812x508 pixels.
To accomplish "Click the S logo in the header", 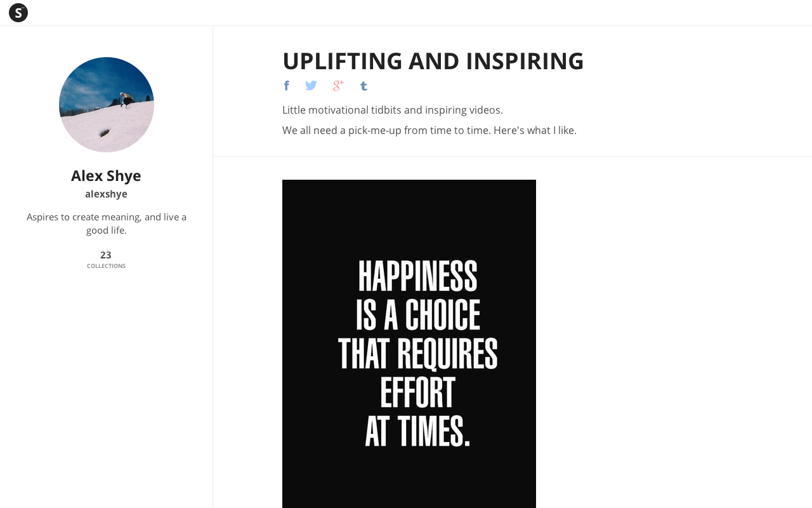I will coord(18,13).
